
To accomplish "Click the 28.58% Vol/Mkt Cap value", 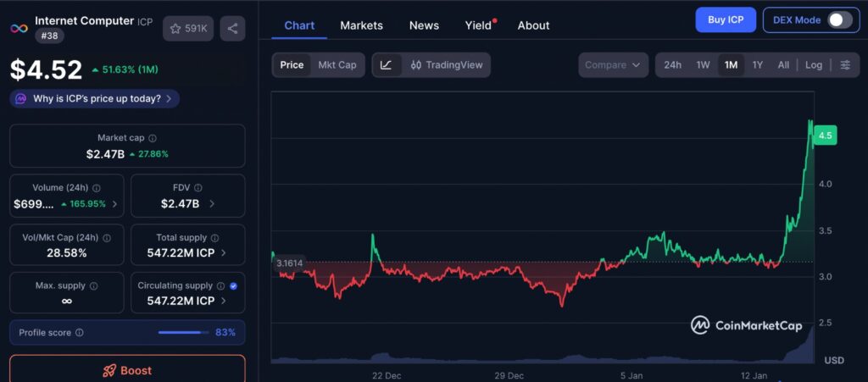I will point(67,253).
